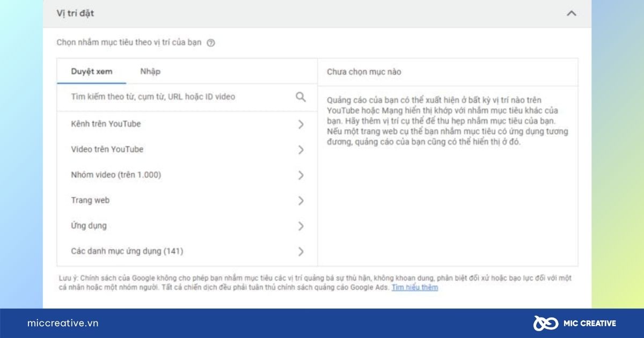The width and height of the screenshot is (644, 338).
Task: Click the arrow next to Trang web
Action: tap(301, 200)
